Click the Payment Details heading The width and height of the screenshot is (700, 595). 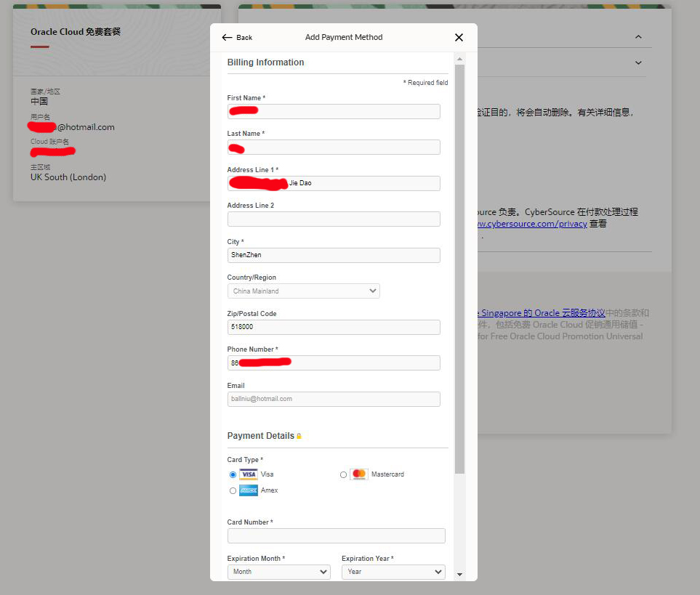click(x=261, y=436)
